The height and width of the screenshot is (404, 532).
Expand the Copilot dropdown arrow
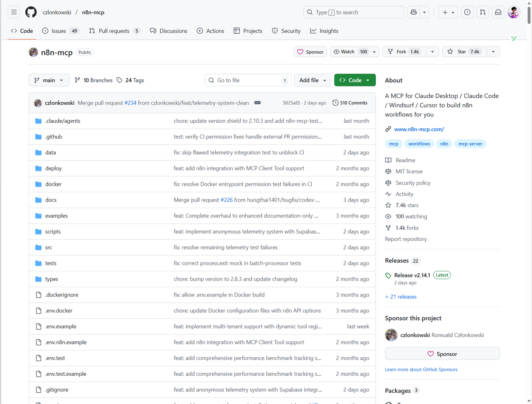pos(424,12)
